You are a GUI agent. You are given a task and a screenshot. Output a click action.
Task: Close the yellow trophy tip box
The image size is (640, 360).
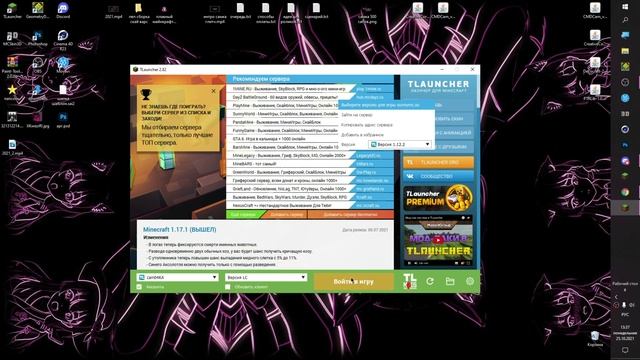pyautogui.click(x=213, y=91)
